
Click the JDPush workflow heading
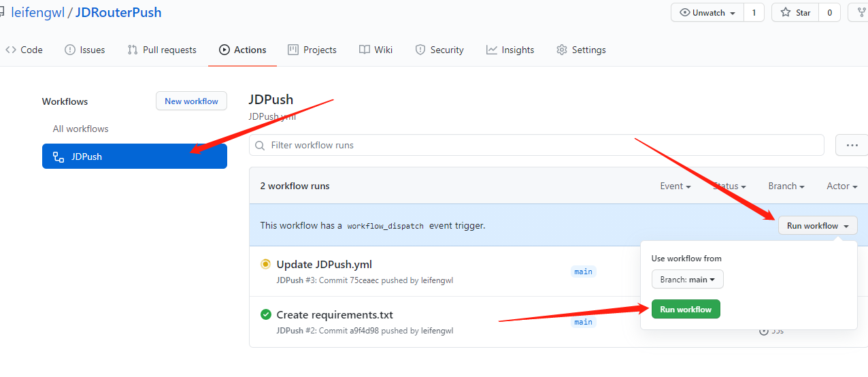[271, 100]
